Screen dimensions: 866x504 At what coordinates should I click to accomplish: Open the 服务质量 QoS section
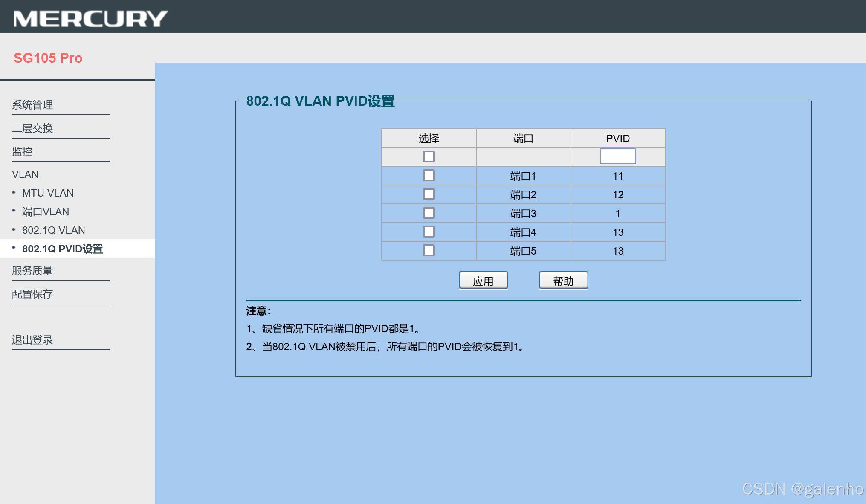pyautogui.click(x=32, y=271)
